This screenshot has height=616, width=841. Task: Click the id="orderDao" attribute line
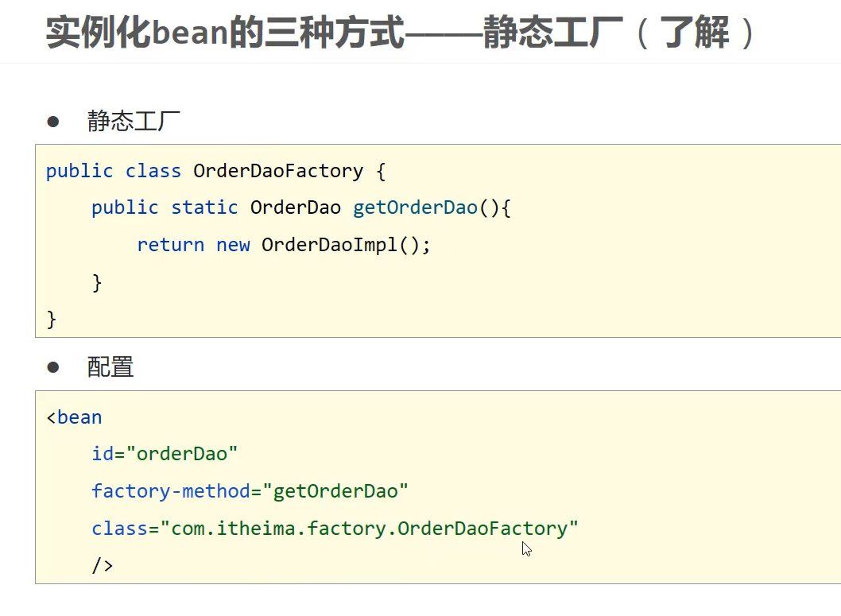pos(165,454)
